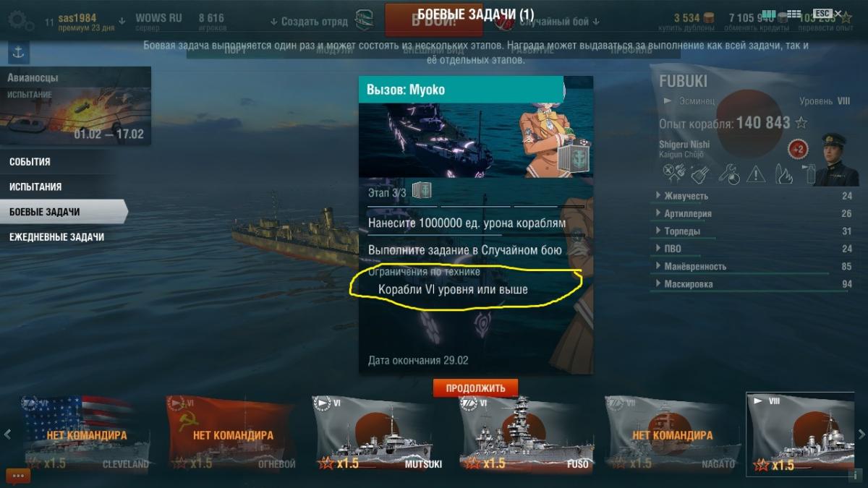Click the info icon in bottom-right corner
This screenshot has height=488, width=868.
pos(856,475)
